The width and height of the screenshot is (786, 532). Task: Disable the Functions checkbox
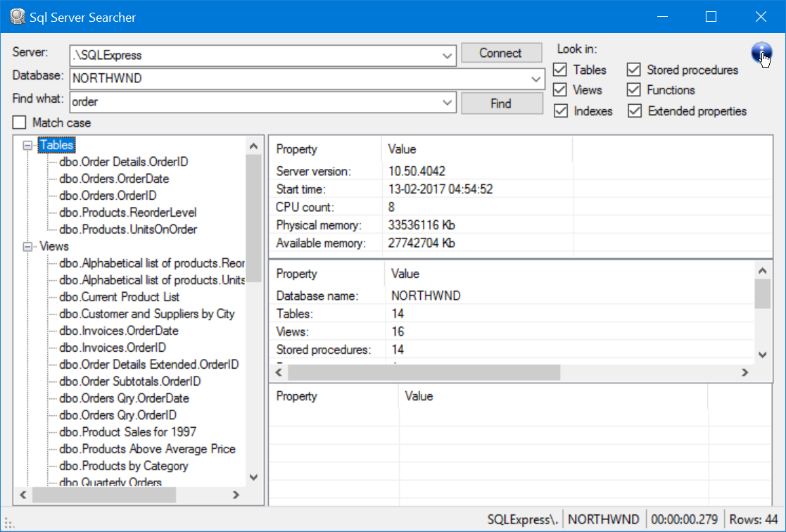tap(633, 90)
